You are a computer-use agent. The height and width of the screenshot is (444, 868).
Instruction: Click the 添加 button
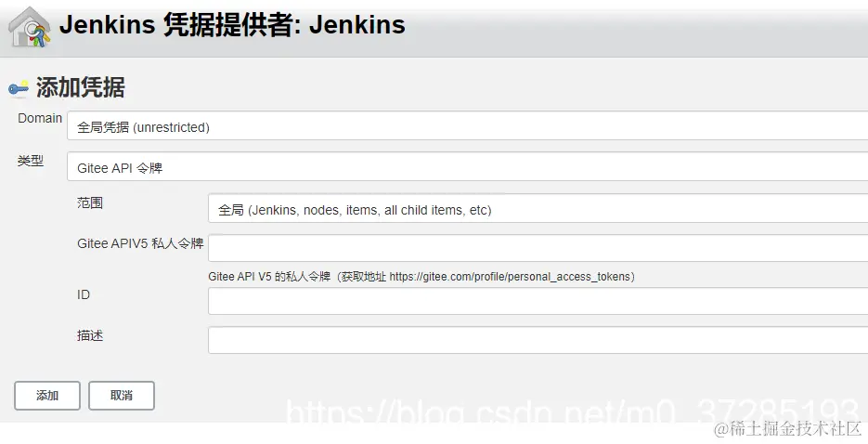(x=47, y=396)
